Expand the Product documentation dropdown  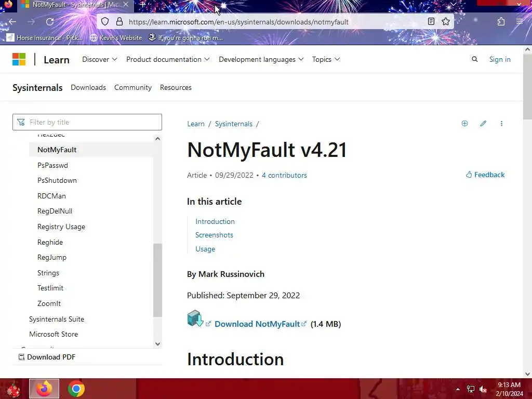(168, 59)
